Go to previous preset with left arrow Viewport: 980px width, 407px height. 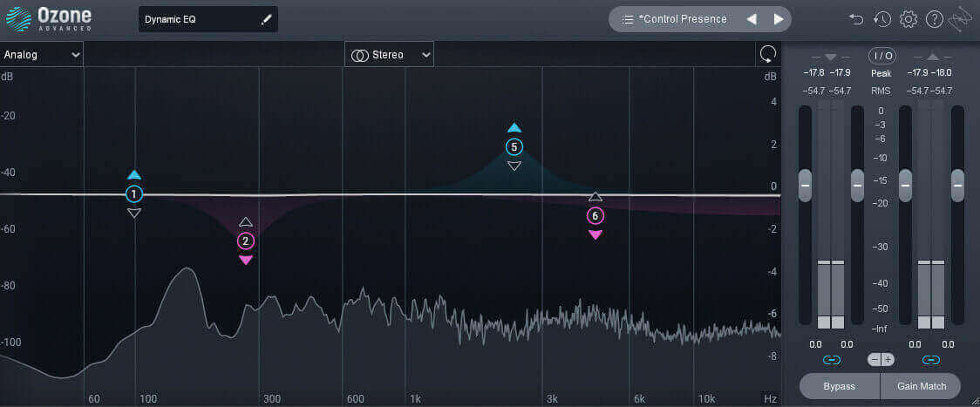[752, 19]
